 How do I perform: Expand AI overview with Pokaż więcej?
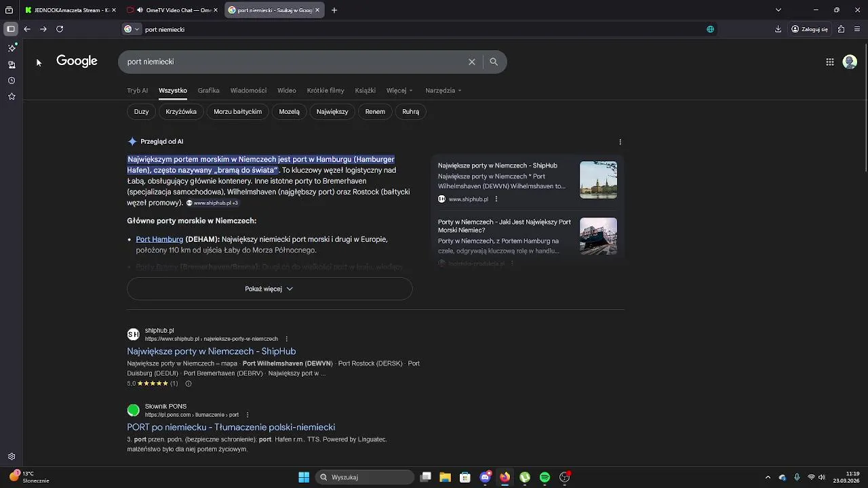coord(269,289)
